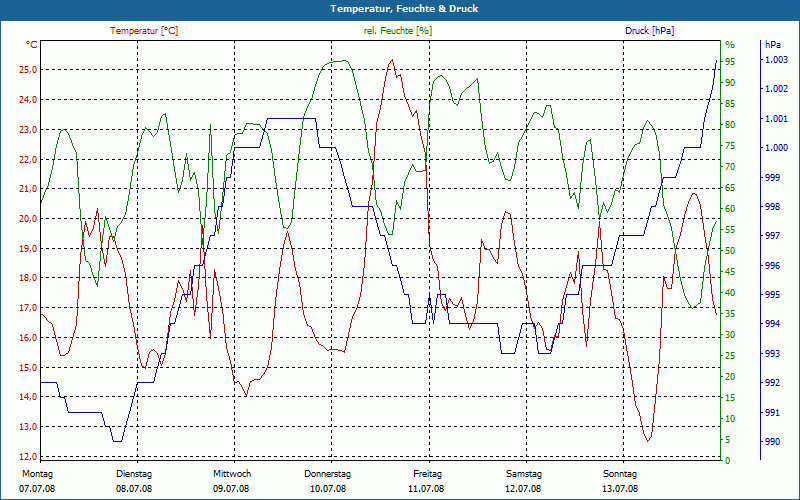Screen dimensions: 800x500
Task: Click the 'Montag' day label
Action: pos(37,474)
